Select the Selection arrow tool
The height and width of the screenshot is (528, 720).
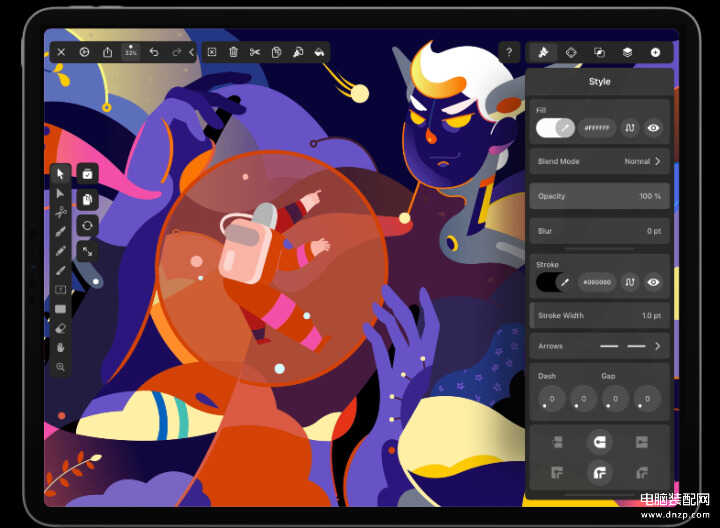pos(60,174)
